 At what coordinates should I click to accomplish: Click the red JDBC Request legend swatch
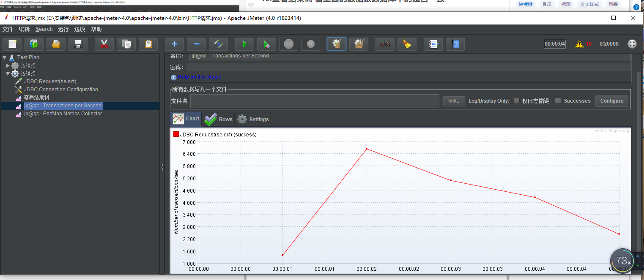click(176, 134)
